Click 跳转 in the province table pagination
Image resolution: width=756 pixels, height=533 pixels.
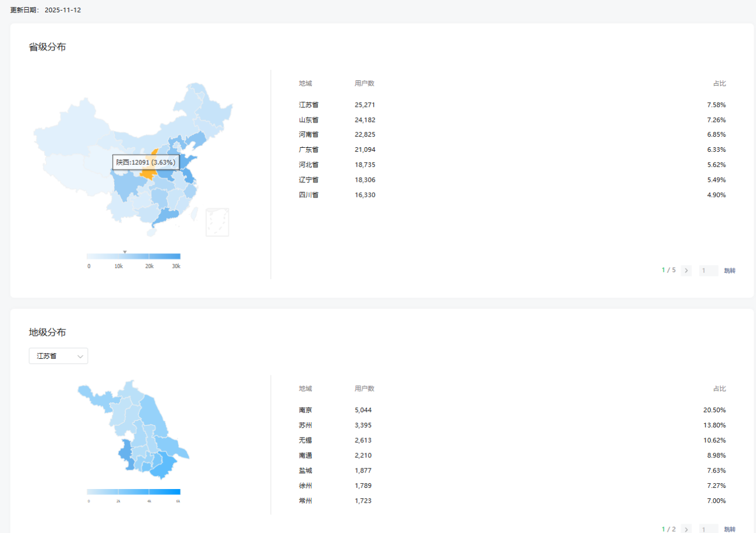click(x=730, y=271)
